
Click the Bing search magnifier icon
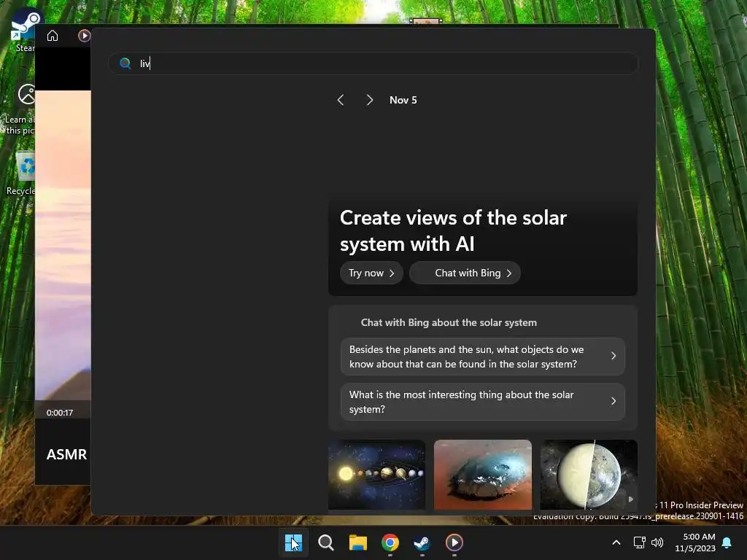click(x=125, y=63)
